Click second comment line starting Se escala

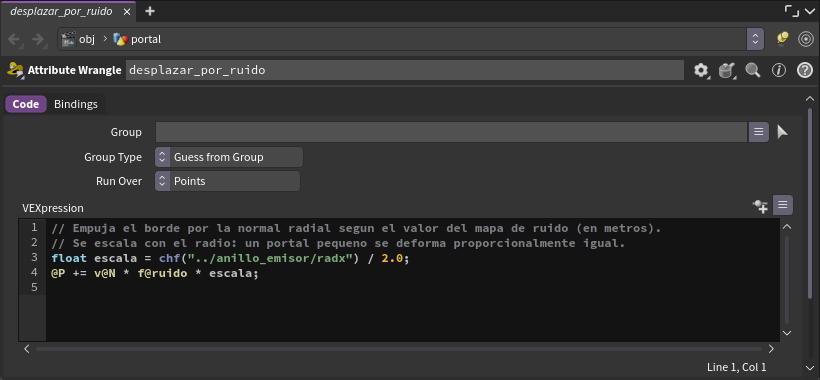338,243
